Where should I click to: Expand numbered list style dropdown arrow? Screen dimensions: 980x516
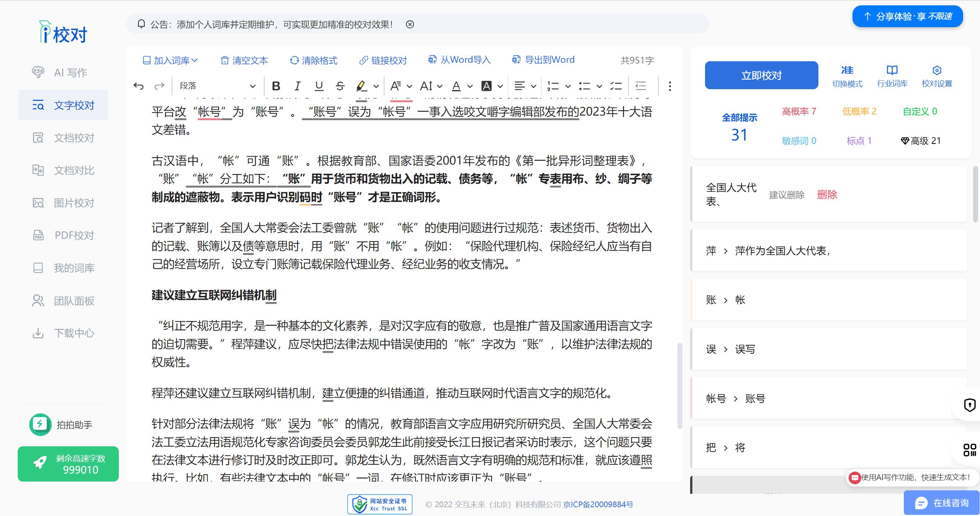click(568, 87)
